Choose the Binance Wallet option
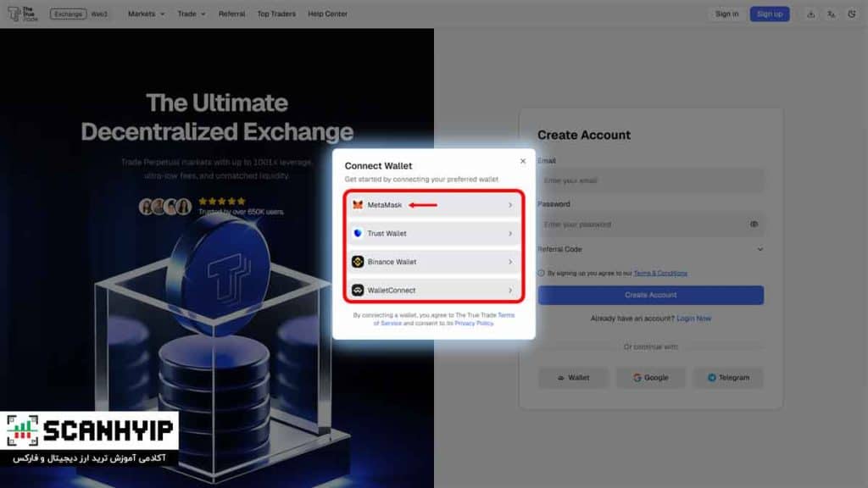 point(433,262)
